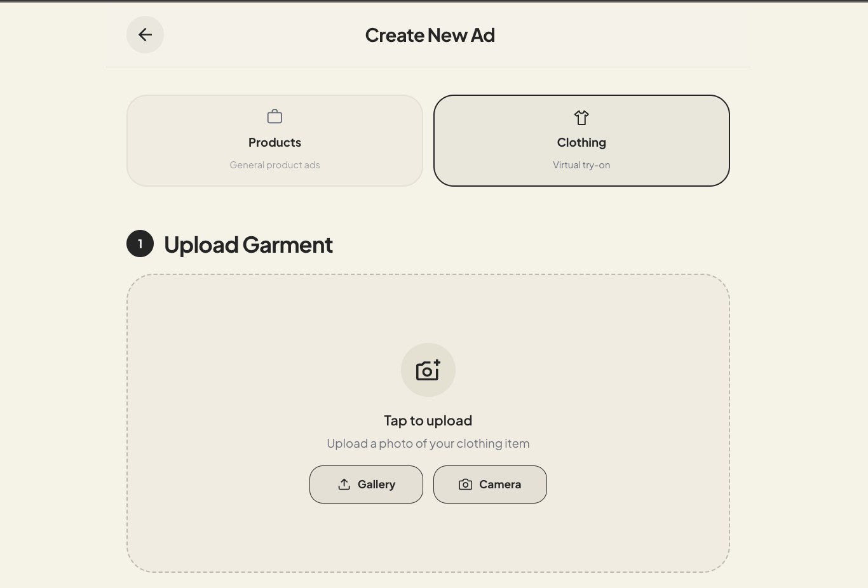
Task: Choose the Clothing virtual try-on tab
Action: tap(581, 140)
